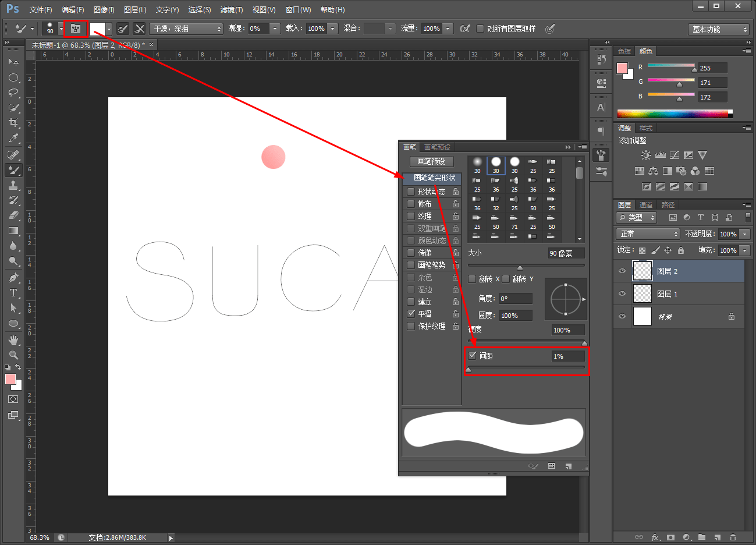
Task: Click the airbrush enable icon
Action: [x=464, y=29]
